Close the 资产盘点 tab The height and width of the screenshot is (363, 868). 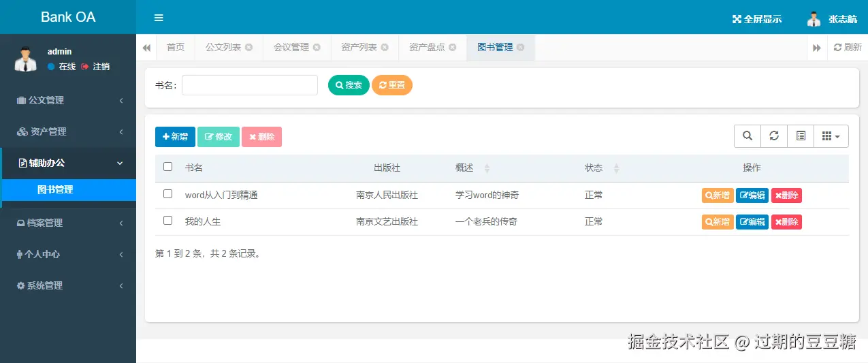(453, 48)
